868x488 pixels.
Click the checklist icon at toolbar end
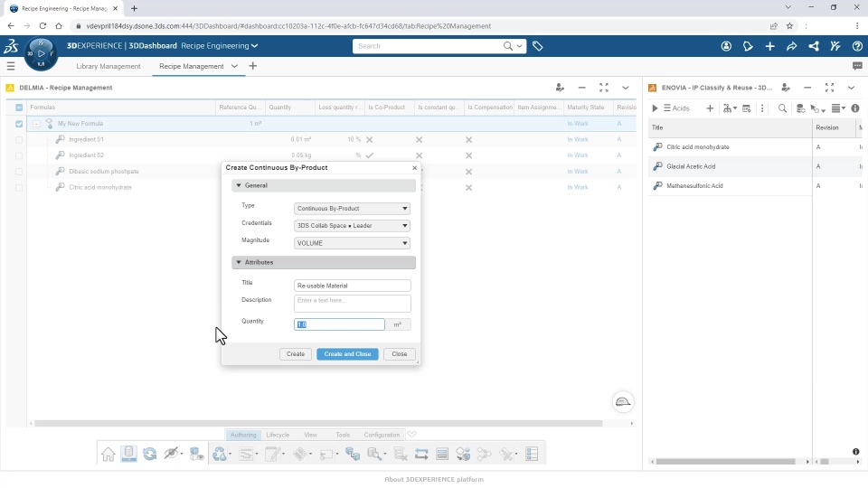click(x=532, y=455)
